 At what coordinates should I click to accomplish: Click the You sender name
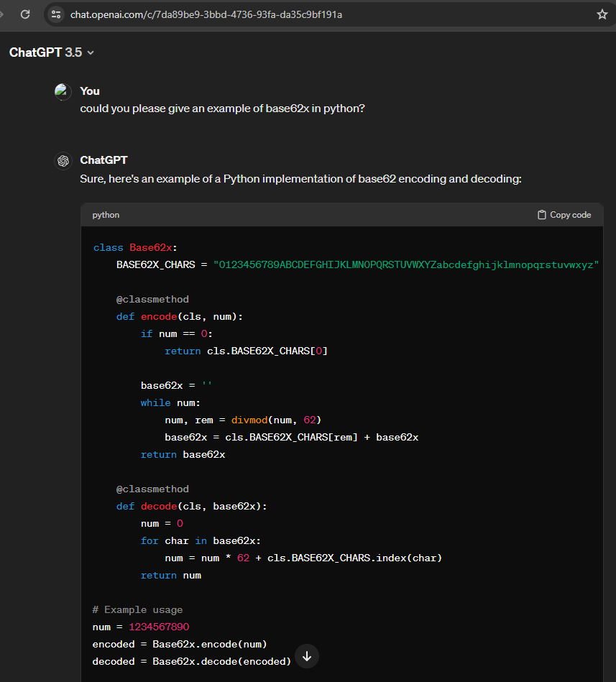(x=90, y=91)
